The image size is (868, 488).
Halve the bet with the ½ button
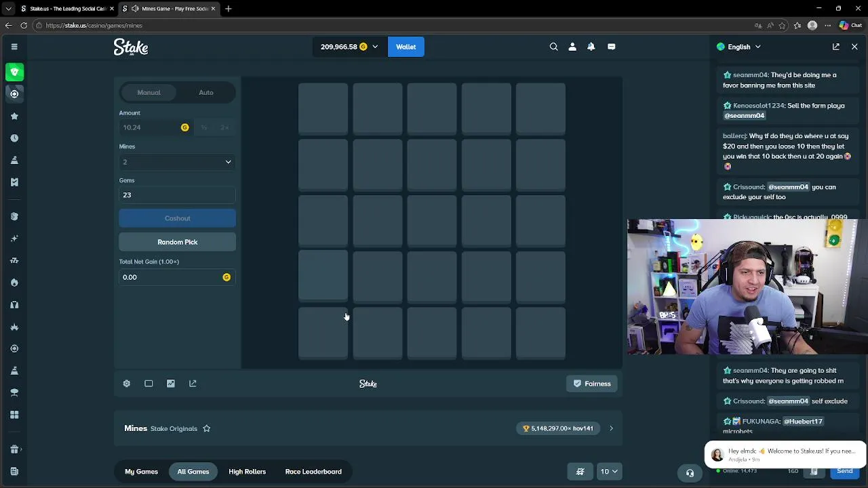[203, 127]
